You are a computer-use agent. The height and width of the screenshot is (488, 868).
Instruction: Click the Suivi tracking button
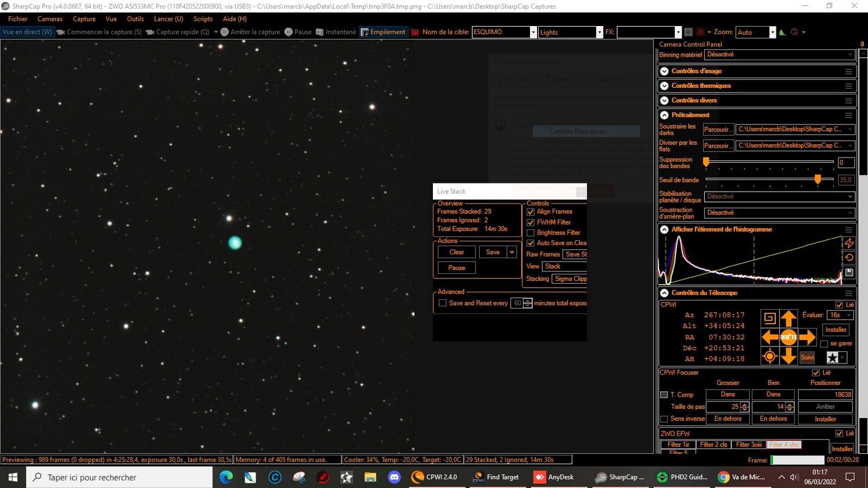807,357
